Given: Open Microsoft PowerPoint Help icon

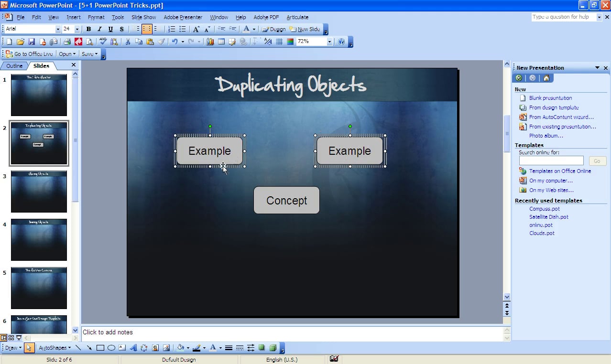Looking at the screenshot, I should click(x=341, y=42).
